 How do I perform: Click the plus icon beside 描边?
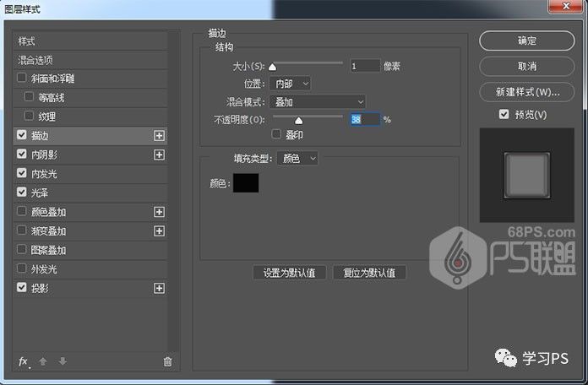tap(158, 135)
